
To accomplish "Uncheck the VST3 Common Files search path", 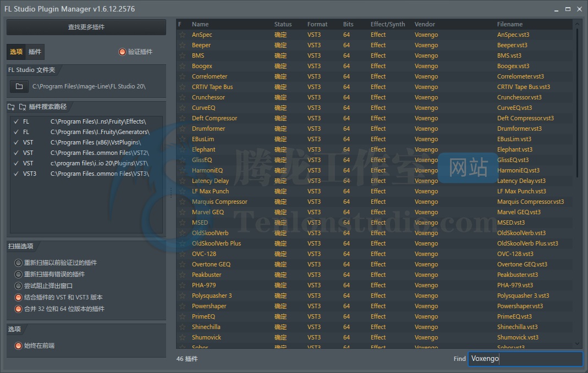I will pyautogui.click(x=17, y=174).
